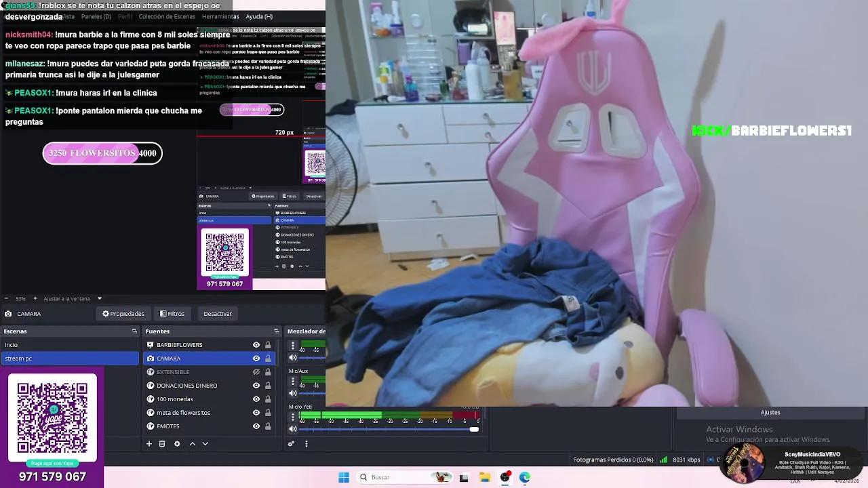The width and height of the screenshot is (868, 488).
Task: Click the 53% preview zoom value
Action: [x=20, y=298]
